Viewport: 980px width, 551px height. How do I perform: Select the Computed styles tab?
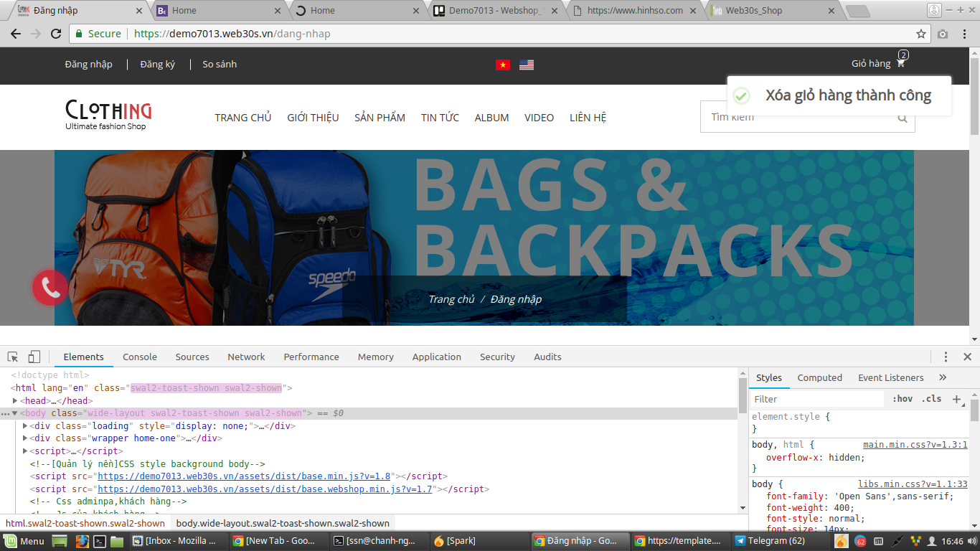coord(820,377)
